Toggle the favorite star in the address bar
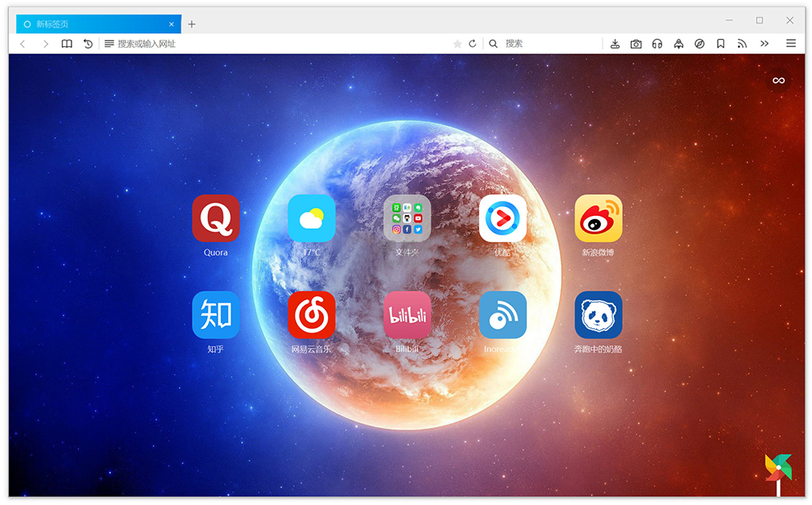 (x=456, y=44)
